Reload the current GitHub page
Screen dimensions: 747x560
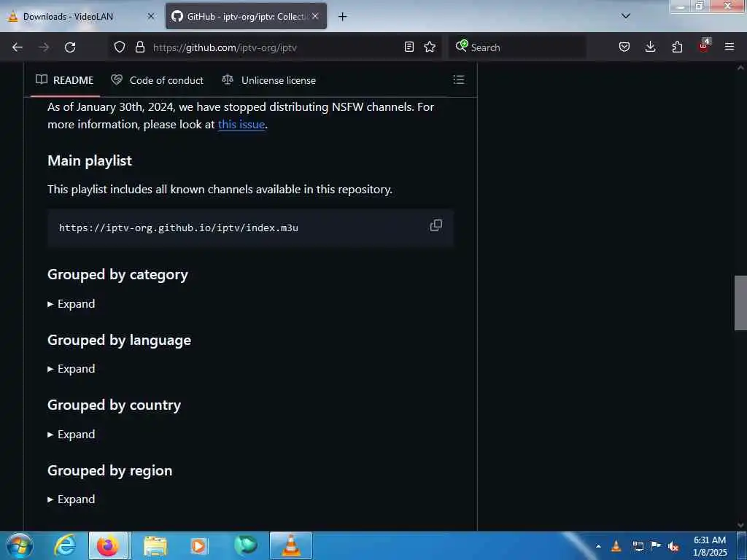click(x=70, y=47)
